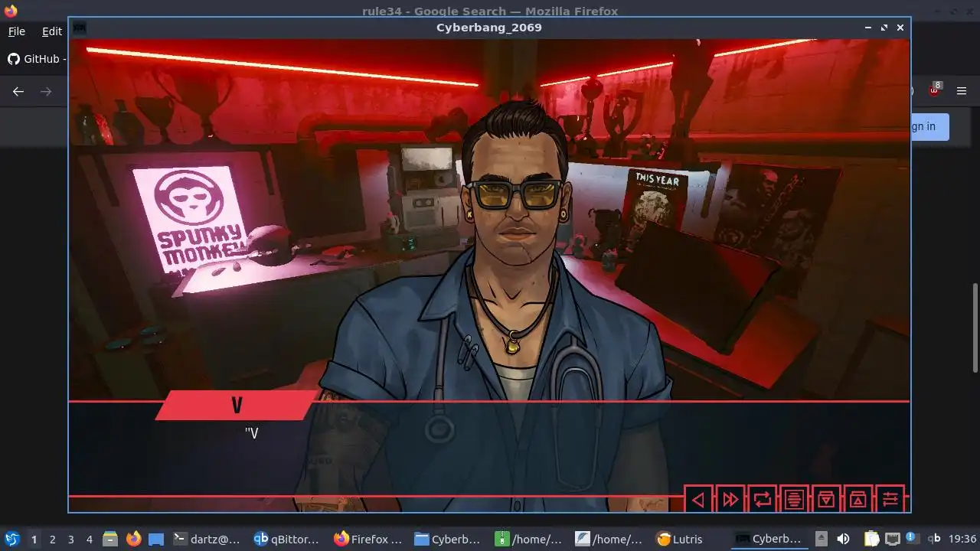Open the qBittorrent tray icon
Viewport: 980px width, 551px height.
(934, 539)
